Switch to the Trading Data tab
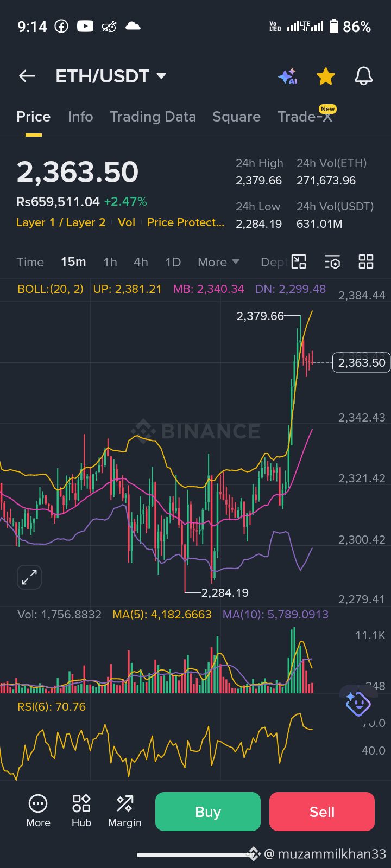This screenshot has width=391, height=868. click(x=153, y=117)
